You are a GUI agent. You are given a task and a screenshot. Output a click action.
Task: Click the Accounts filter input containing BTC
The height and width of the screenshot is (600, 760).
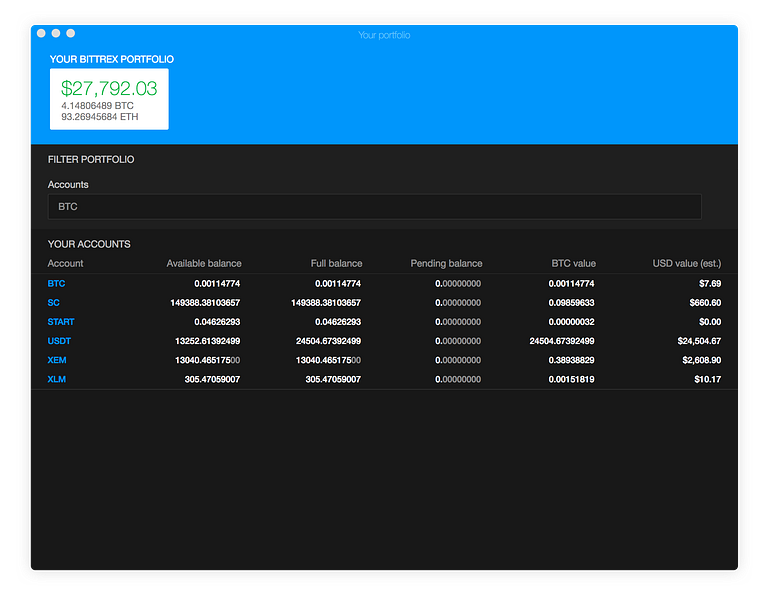click(374, 206)
